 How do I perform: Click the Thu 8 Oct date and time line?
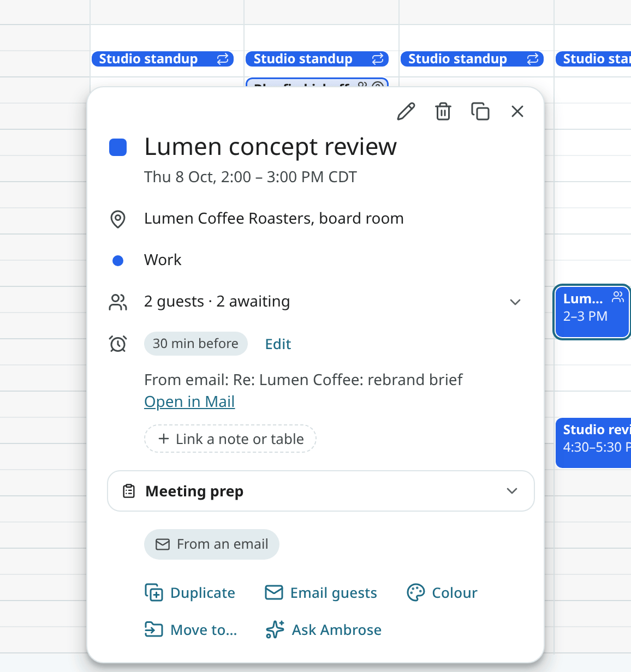(x=251, y=177)
